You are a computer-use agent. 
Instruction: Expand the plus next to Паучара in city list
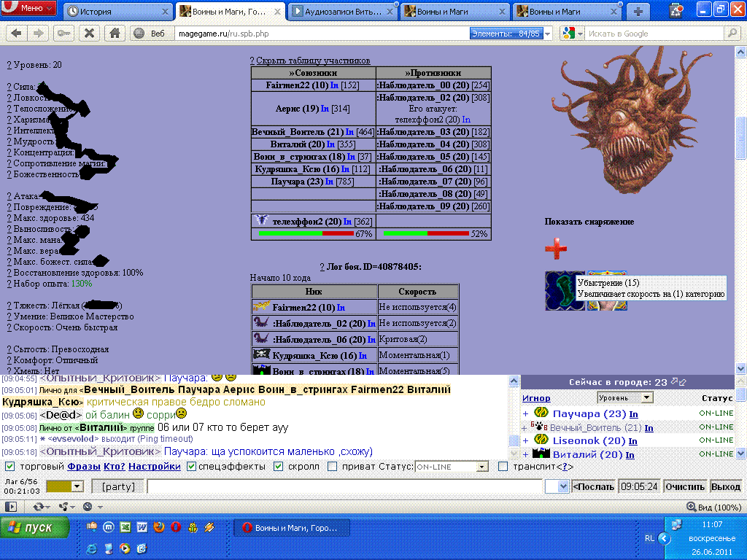pos(526,414)
